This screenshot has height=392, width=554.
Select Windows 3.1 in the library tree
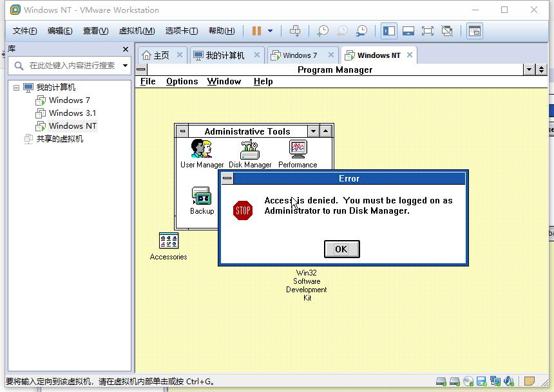point(72,113)
